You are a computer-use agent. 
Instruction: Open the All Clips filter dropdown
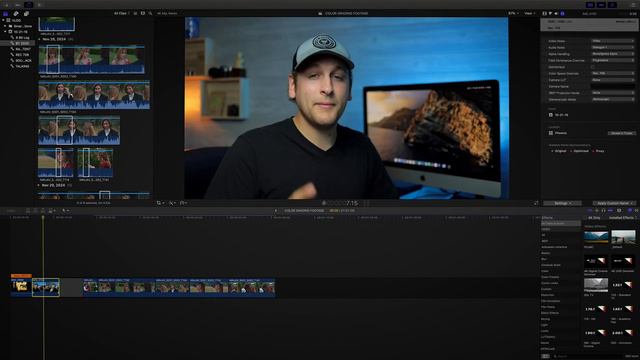coord(122,13)
